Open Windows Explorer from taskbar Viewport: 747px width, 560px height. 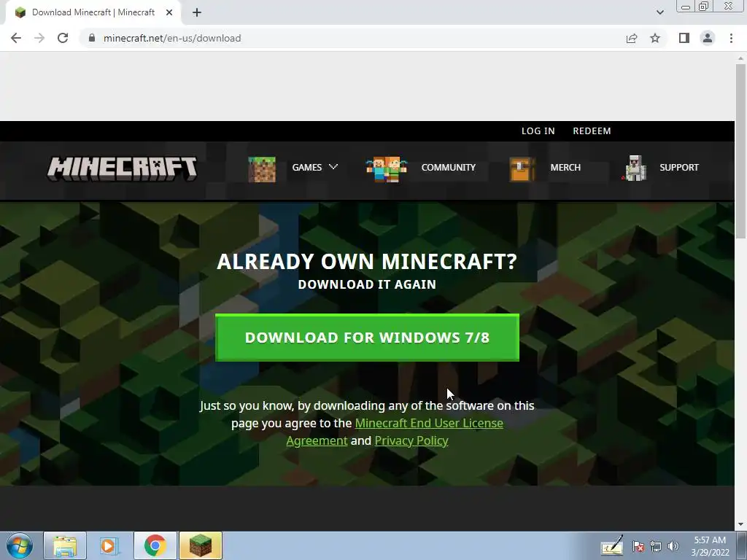[x=65, y=545]
